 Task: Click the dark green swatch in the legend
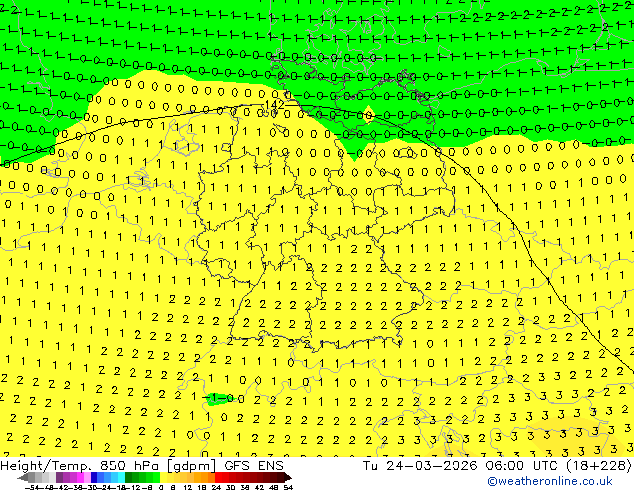tap(129, 478)
